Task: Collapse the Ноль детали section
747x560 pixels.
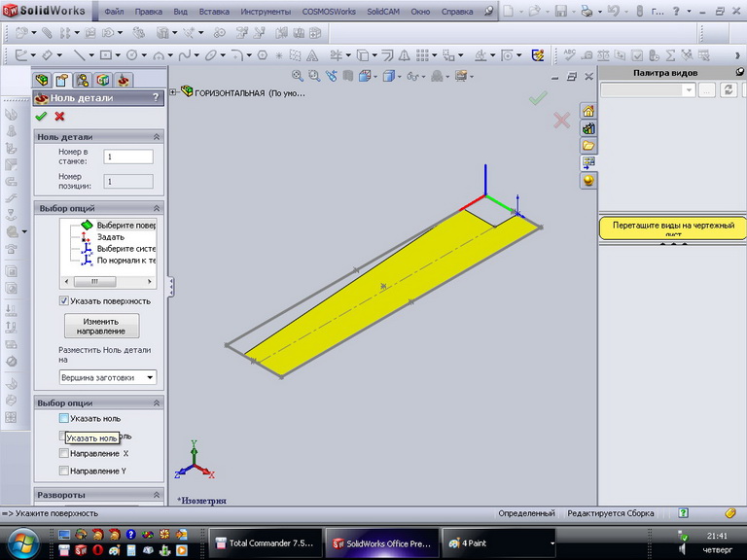Action: point(157,137)
